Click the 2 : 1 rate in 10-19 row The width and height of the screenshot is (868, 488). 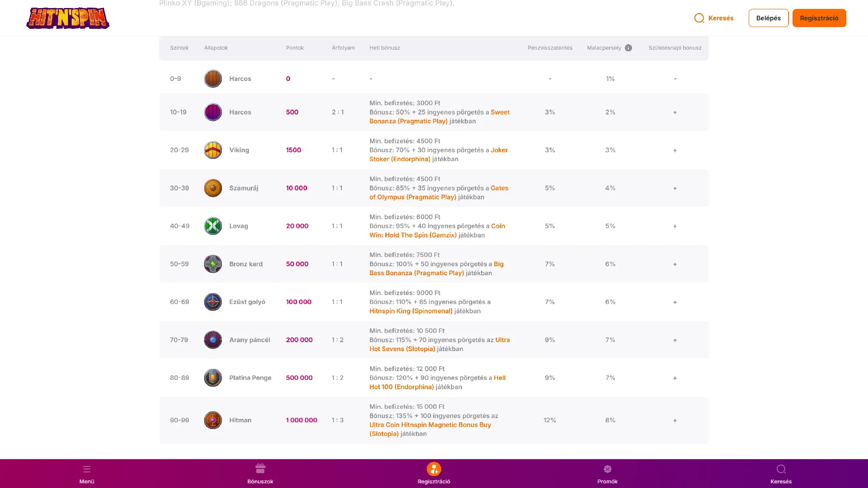pyautogui.click(x=338, y=112)
